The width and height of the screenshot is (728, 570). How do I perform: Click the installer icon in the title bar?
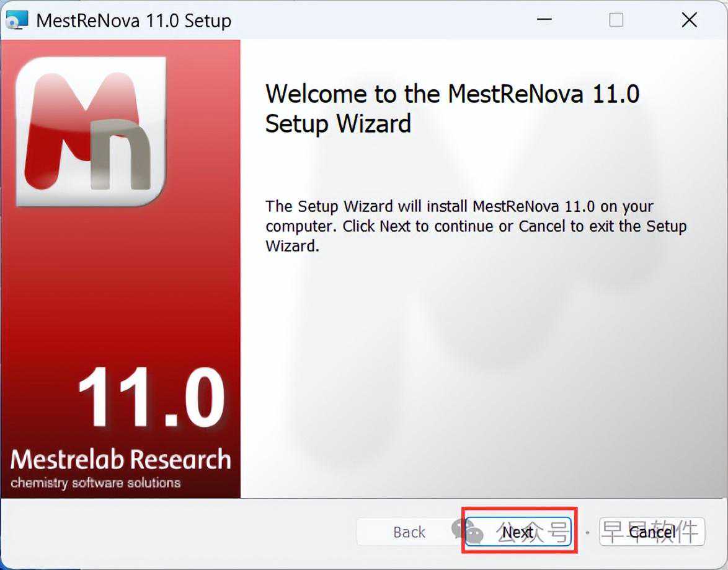pyautogui.click(x=17, y=20)
